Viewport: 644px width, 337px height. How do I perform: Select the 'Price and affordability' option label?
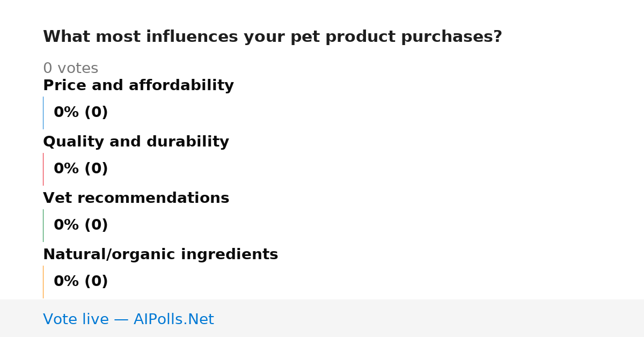(x=138, y=86)
